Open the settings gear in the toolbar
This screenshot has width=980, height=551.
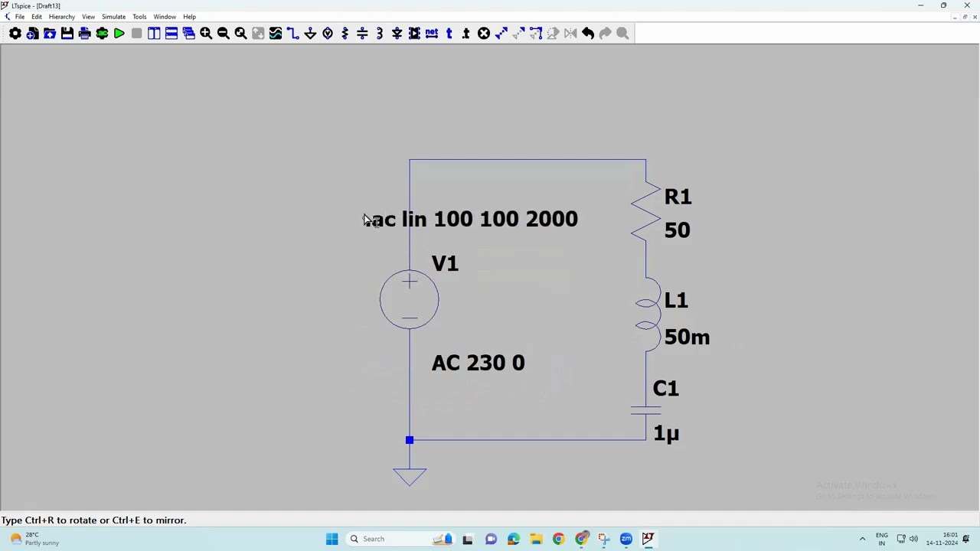(x=15, y=34)
